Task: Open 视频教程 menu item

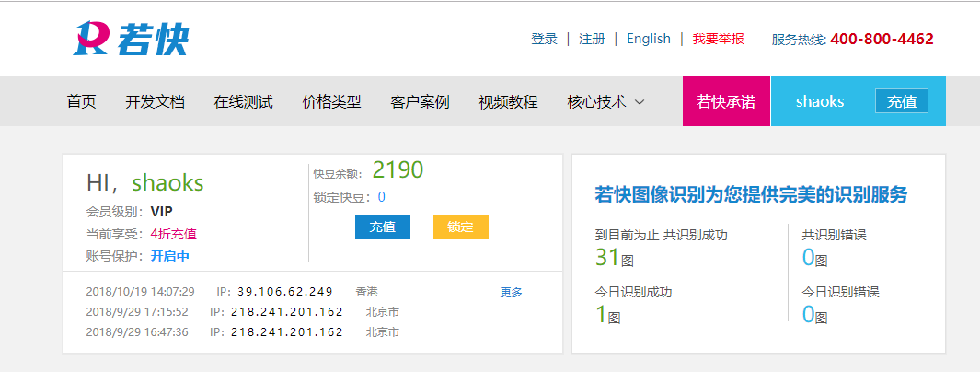Action: [x=508, y=101]
